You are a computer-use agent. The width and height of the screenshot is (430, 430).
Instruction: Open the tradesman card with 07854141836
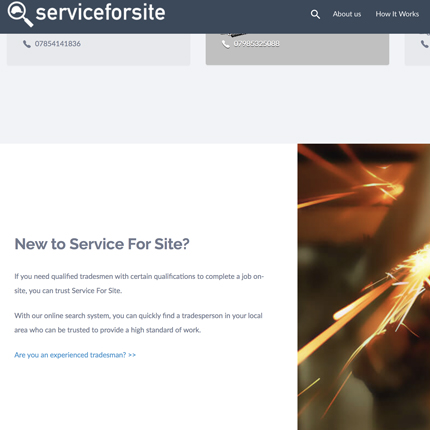click(x=99, y=49)
